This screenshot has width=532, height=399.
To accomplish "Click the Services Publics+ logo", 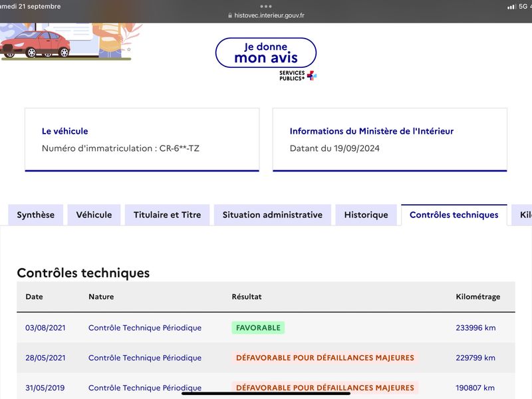I will (297, 75).
